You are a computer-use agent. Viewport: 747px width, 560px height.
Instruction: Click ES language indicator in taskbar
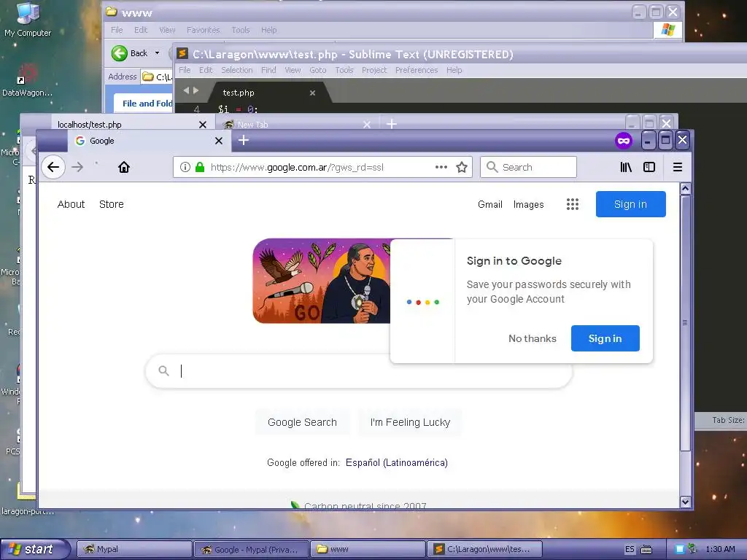(630, 549)
